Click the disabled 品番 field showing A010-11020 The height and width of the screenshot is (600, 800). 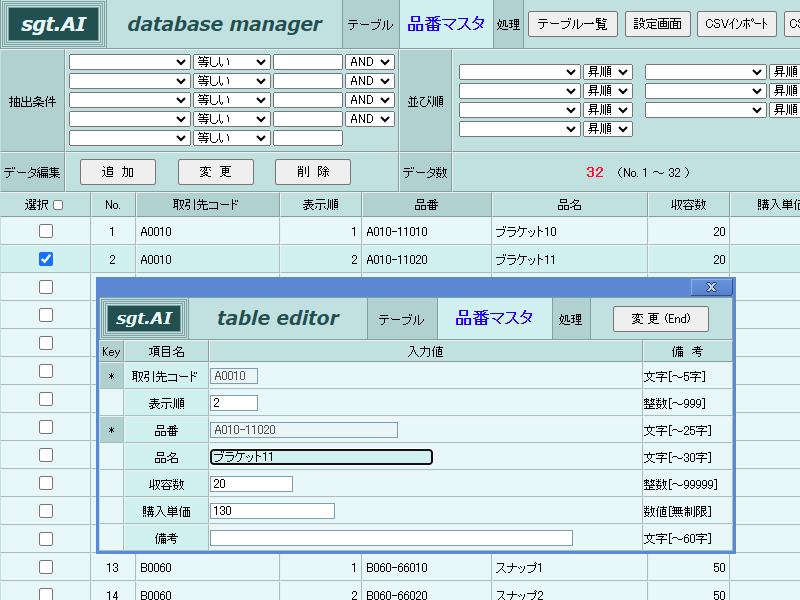pyautogui.click(x=304, y=430)
